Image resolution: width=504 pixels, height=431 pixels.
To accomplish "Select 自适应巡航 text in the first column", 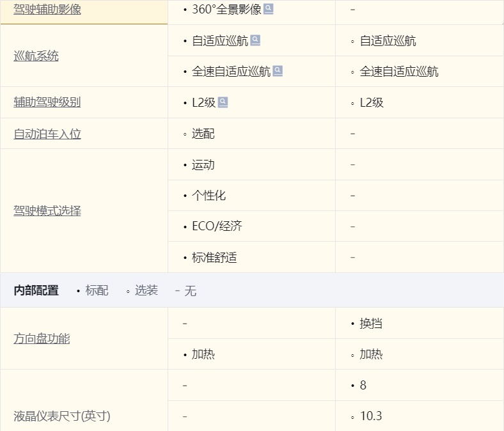I will coord(220,41).
